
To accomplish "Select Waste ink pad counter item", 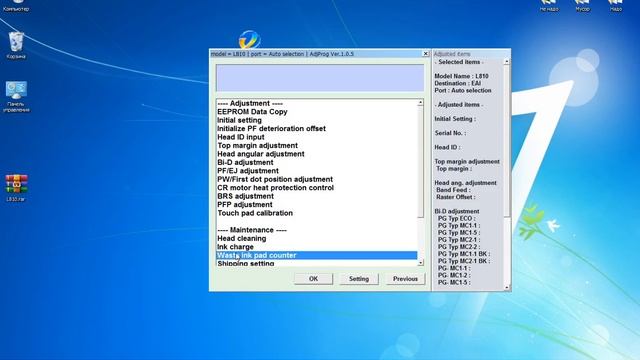I will [317, 256].
